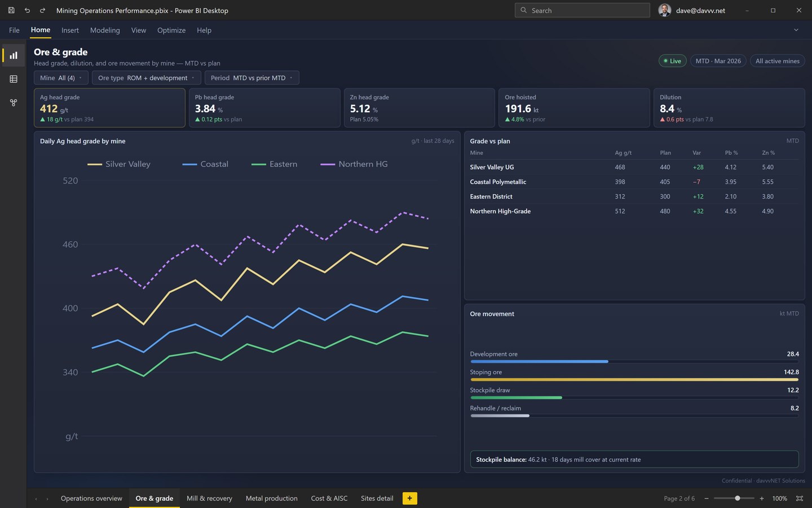Adjust the zoom slider handle
Viewport: 812px width, 508px height.
pos(738,498)
